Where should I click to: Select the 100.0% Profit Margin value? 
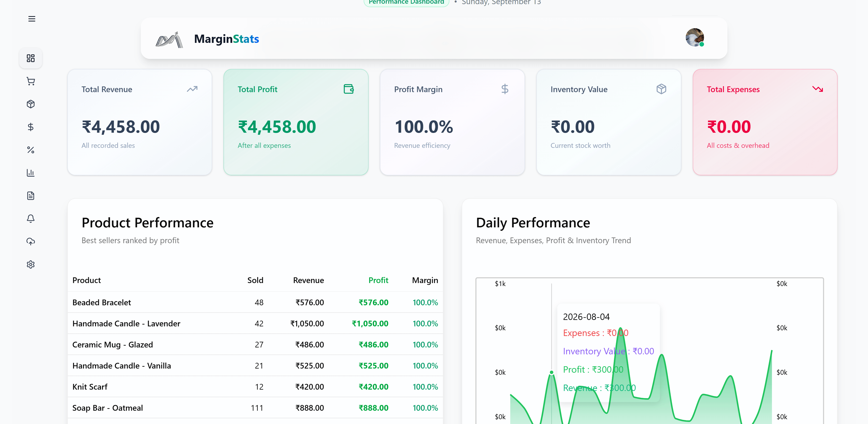[x=423, y=127]
